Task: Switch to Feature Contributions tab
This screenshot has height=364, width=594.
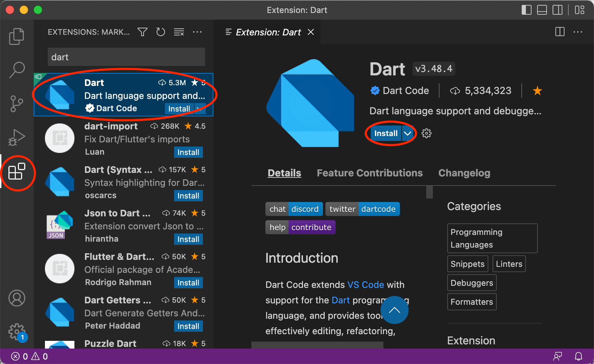Action: point(370,173)
